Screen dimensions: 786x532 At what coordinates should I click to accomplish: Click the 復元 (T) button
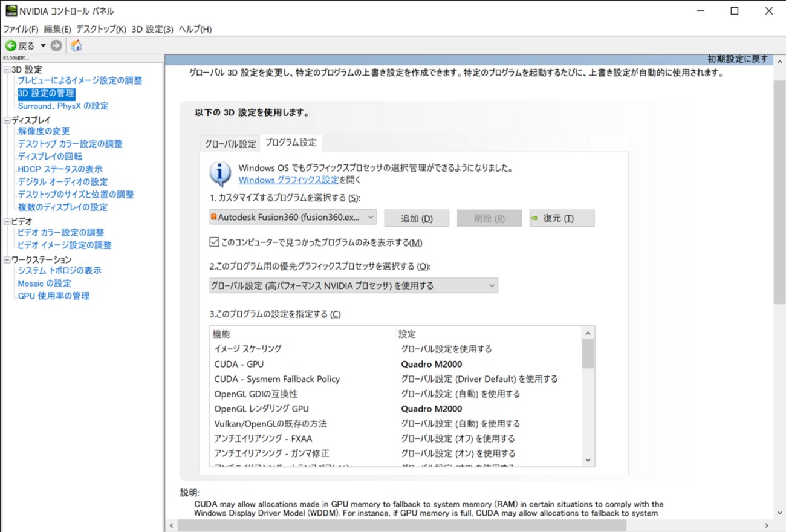click(562, 218)
